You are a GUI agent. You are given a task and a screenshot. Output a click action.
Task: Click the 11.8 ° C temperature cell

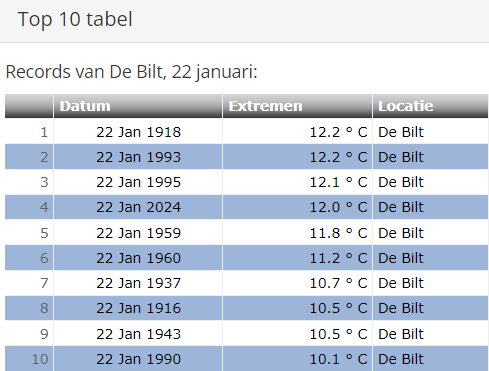(x=297, y=233)
